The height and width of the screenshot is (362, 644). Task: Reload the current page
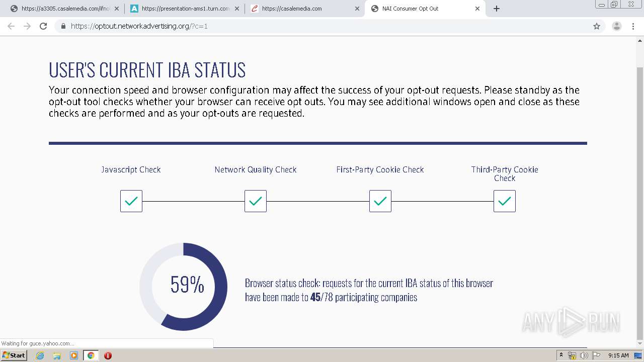click(x=43, y=26)
